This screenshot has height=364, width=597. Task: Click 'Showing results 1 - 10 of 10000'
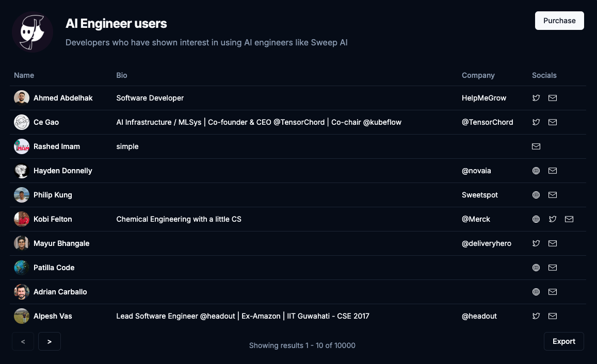point(302,345)
